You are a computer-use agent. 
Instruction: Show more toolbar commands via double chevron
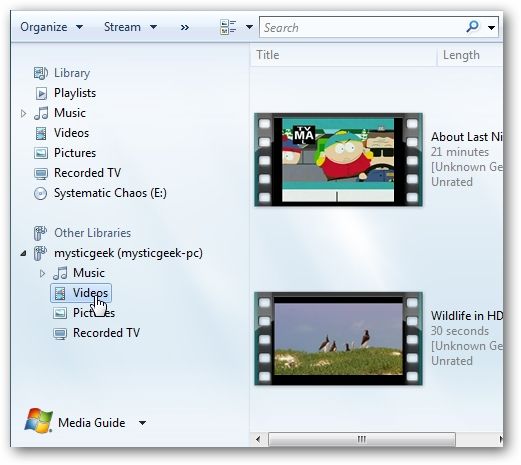pos(185,27)
